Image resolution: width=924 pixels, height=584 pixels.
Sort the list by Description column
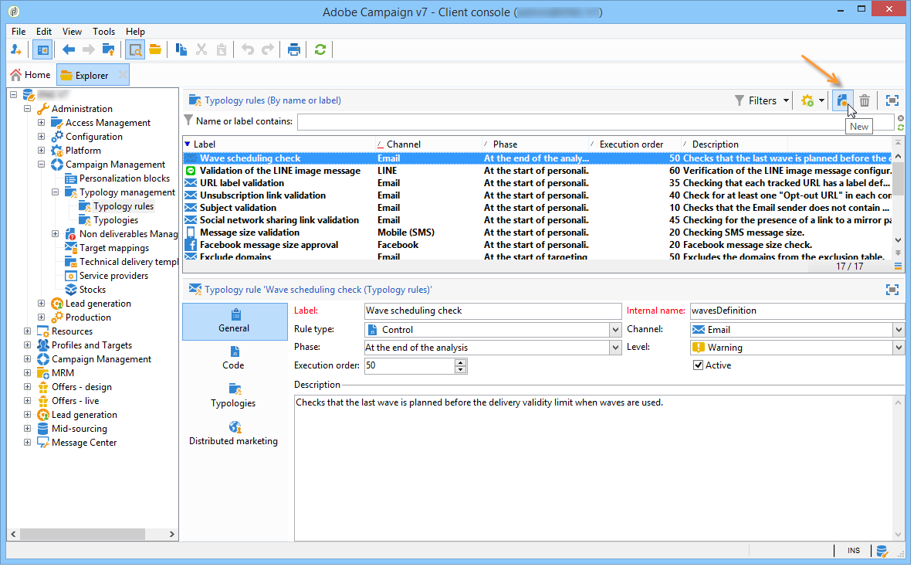point(733,144)
